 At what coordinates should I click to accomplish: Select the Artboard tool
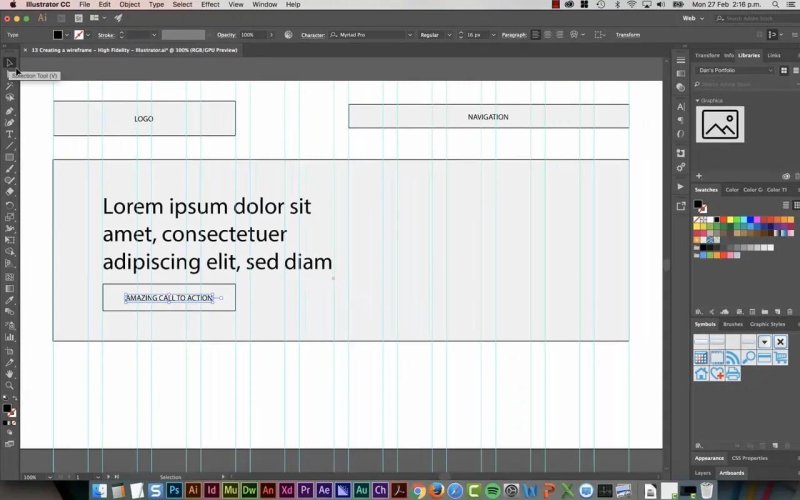pyautogui.click(x=9, y=351)
